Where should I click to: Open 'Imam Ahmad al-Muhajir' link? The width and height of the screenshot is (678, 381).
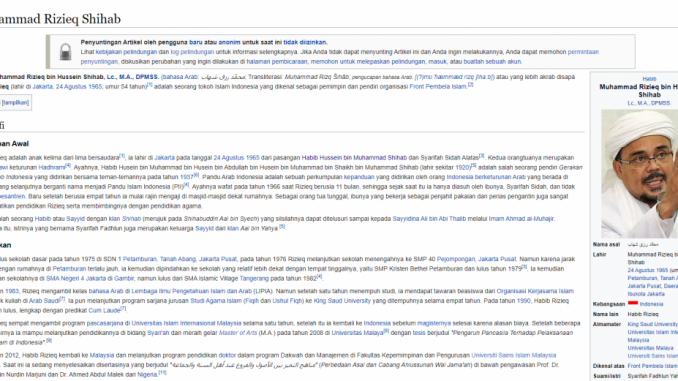pos(521,218)
